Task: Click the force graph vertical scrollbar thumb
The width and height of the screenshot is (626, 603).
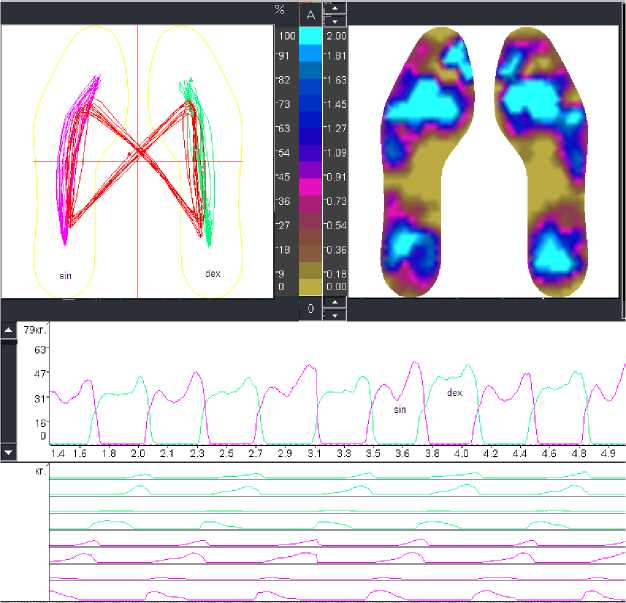Action: (x=8, y=342)
